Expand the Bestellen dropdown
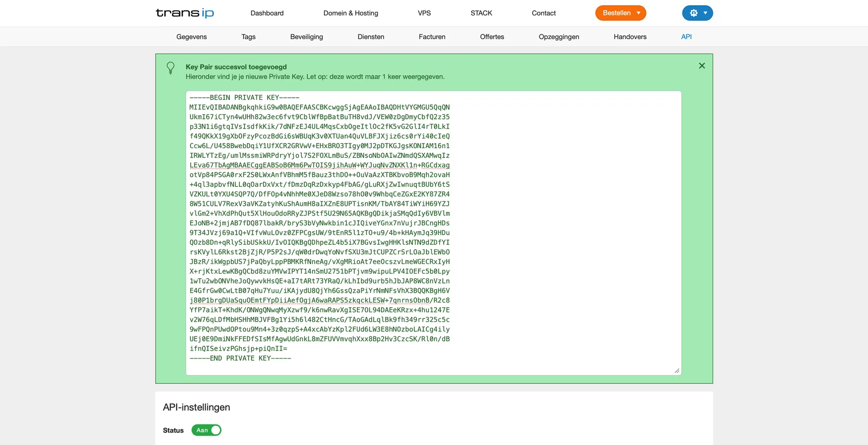The image size is (868, 445). [x=621, y=13]
